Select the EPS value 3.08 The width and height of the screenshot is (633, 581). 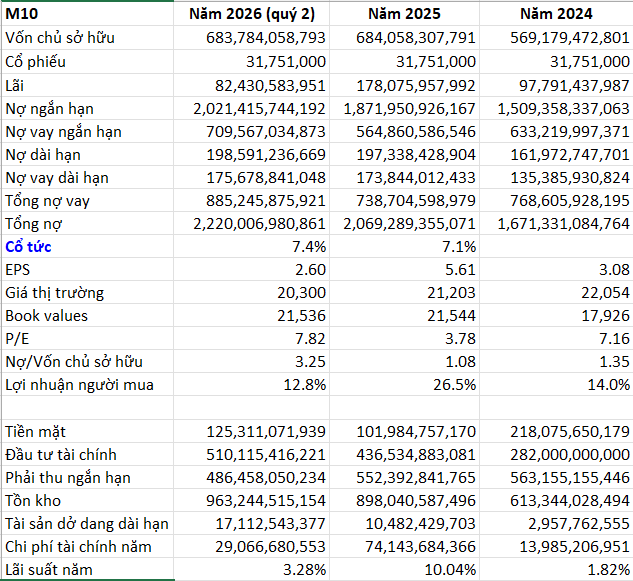click(556, 270)
